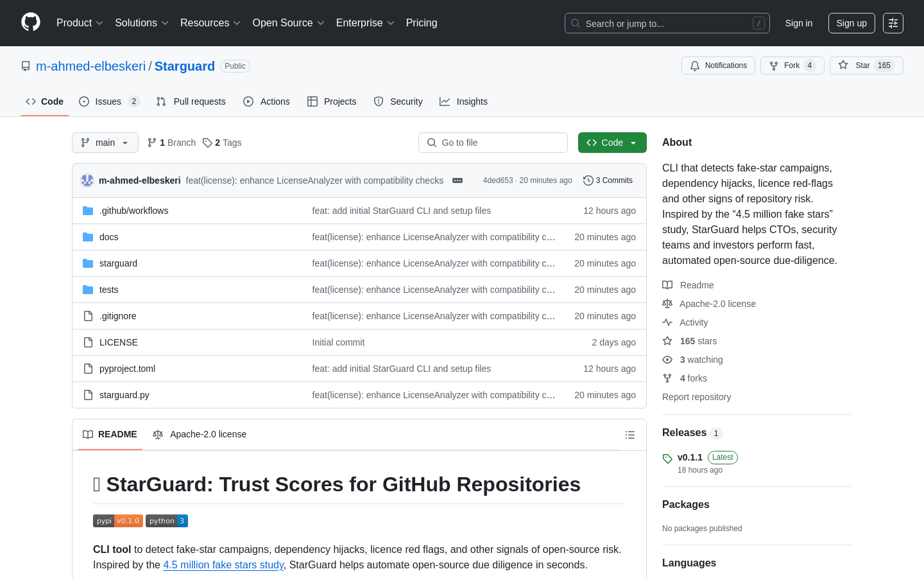The height and width of the screenshot is (578, 924).
Task: Open the docs folder
Action: (x=108, y=237)
